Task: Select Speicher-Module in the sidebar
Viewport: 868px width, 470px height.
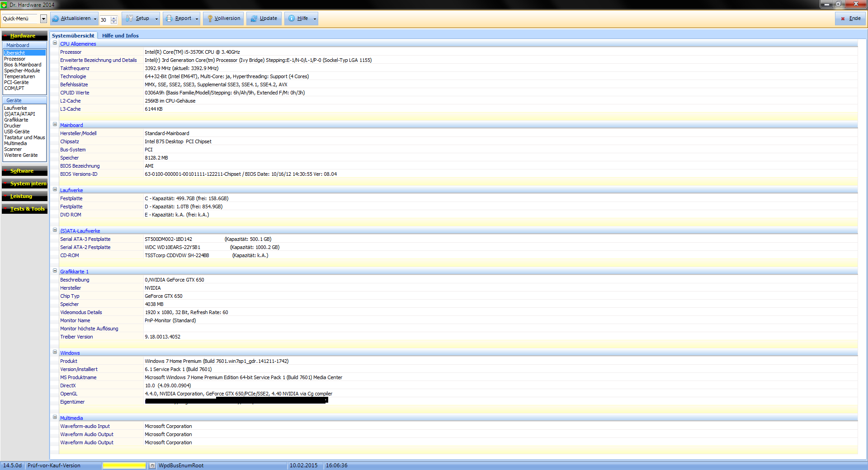Action: coord(22,70)
